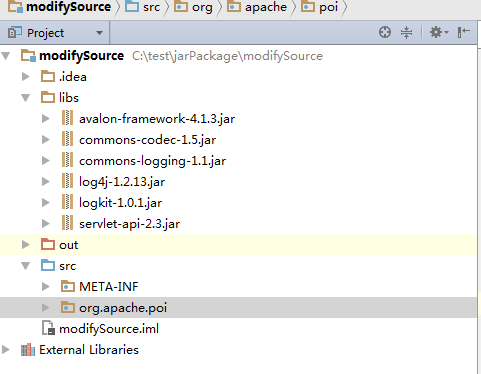This screenshot has width=481, height=374.
Task: Collapse the modifySource root node
Action: [6, 55]
